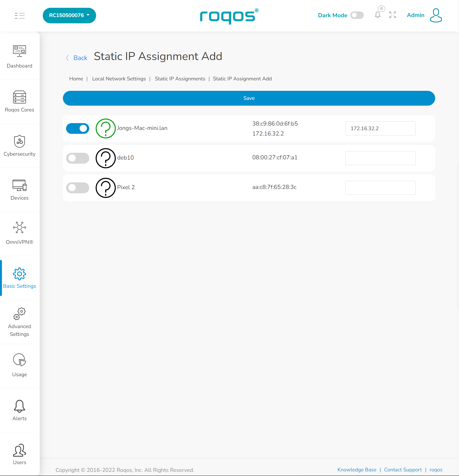Open the Admin user profile icon
The height and width of the screenshot is (476, 459).
[x=436, y=15]
